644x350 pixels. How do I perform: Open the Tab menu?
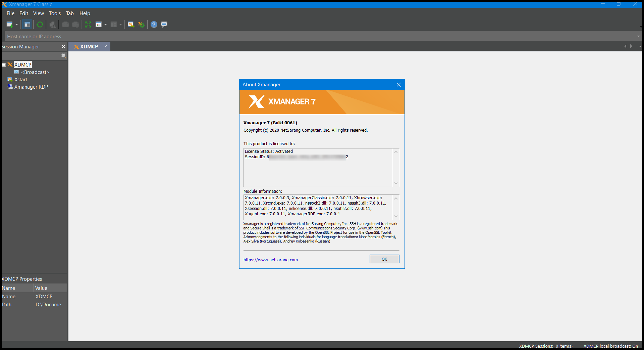pos(70,13)
